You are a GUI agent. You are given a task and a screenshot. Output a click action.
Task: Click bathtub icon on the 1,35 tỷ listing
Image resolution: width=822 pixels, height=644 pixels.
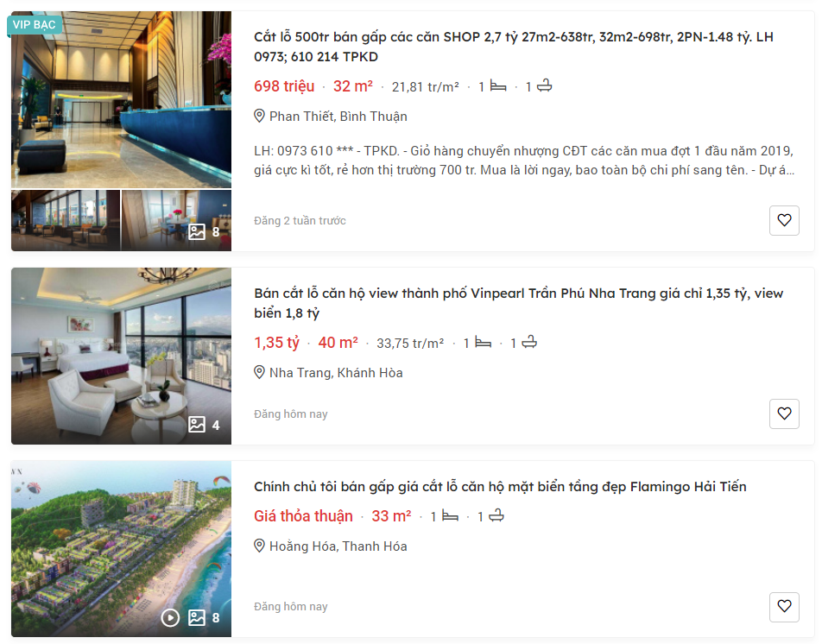click(x=529, y=342)
